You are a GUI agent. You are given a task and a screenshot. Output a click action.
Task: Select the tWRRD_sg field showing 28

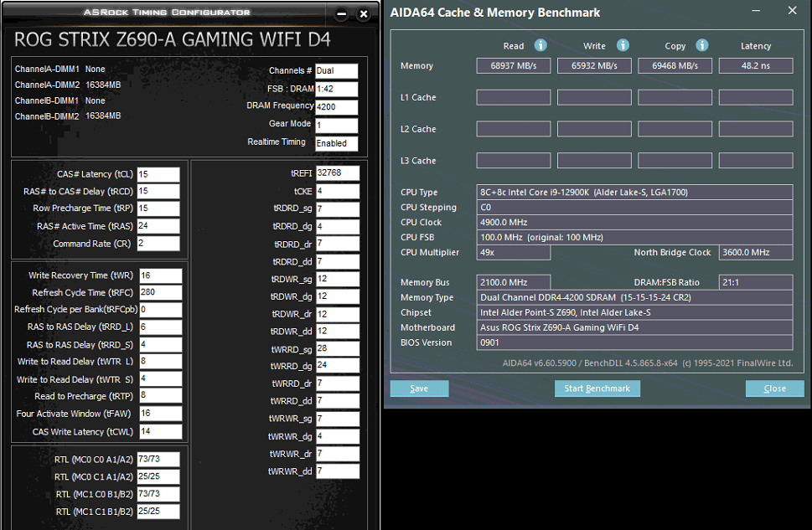(x=338, y=349)
